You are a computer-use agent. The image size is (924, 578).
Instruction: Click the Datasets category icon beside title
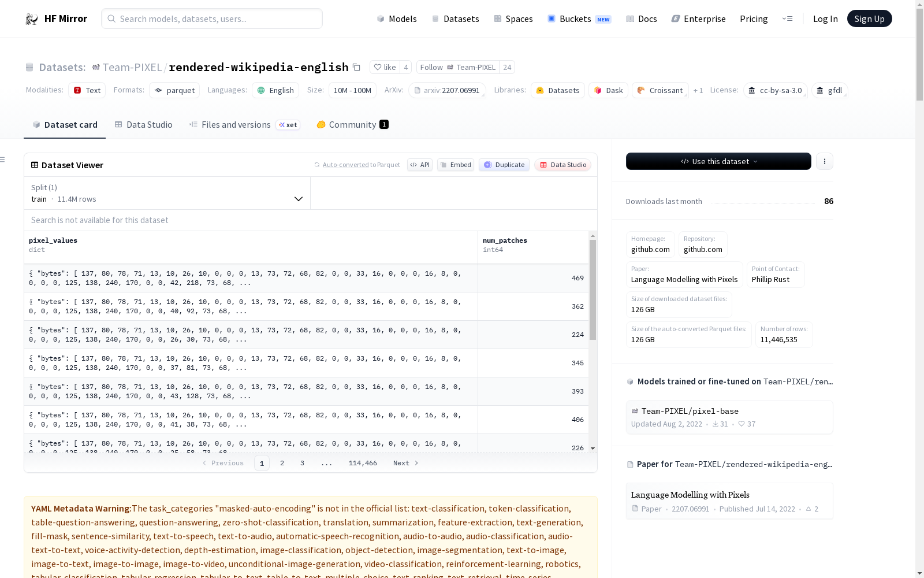[x=29, y=68]
